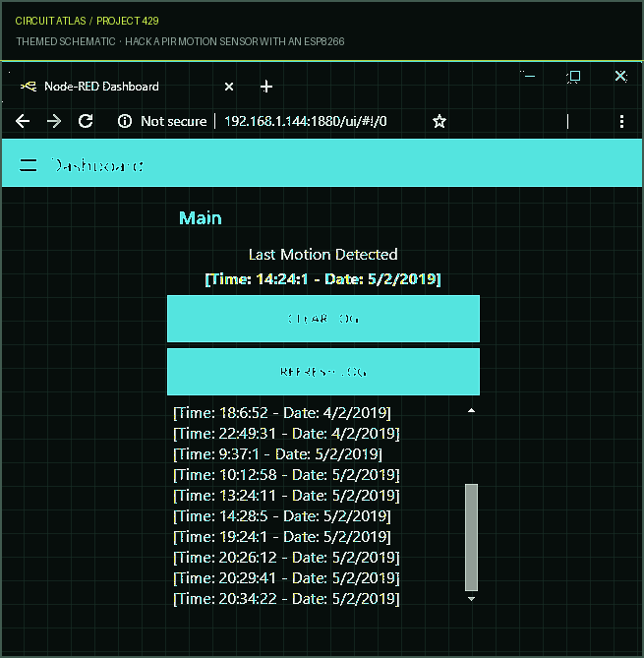Select log entry Time: 22:49:31
644x658 pixels.
pyautogui.click(x=286, y=434)
